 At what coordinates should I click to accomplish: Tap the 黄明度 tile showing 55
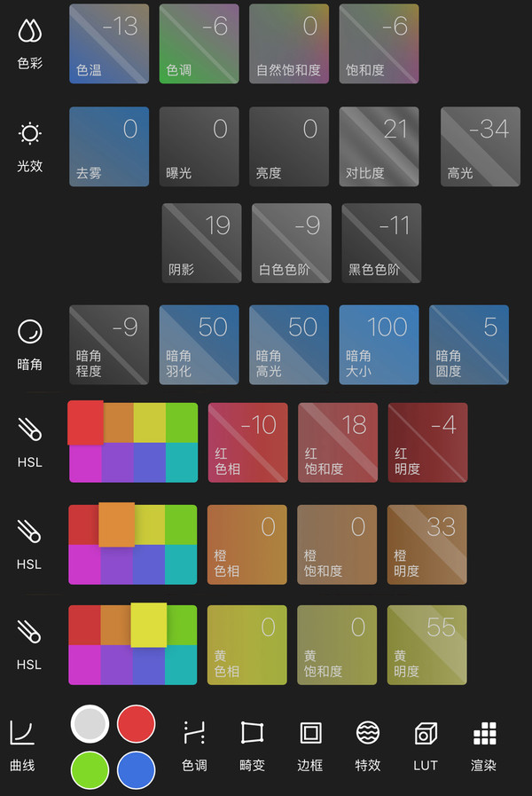pos(427,645)
